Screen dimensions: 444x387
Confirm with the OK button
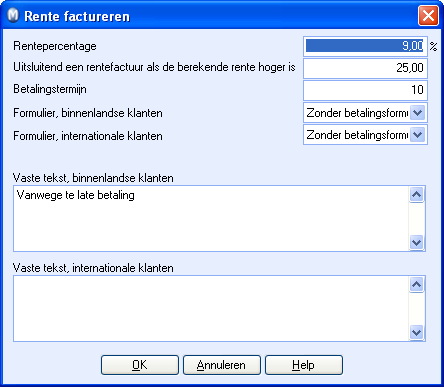pos(140,365)
